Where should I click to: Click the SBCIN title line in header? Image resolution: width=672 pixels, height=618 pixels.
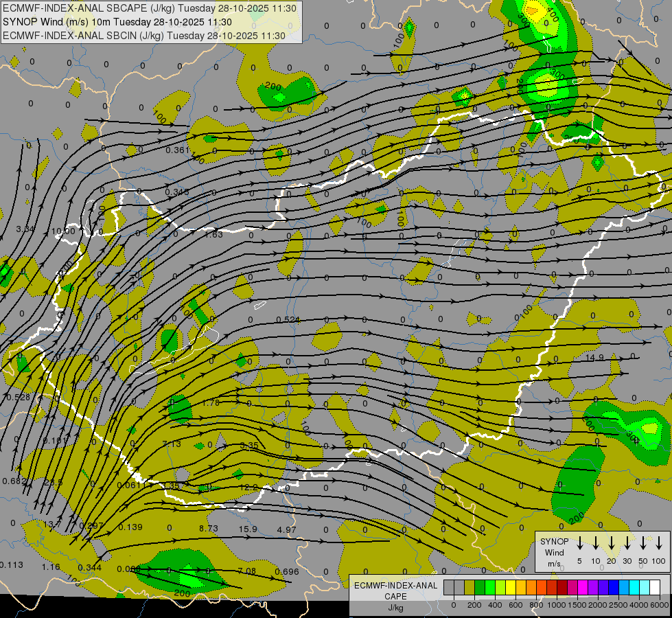pos(144,36)
